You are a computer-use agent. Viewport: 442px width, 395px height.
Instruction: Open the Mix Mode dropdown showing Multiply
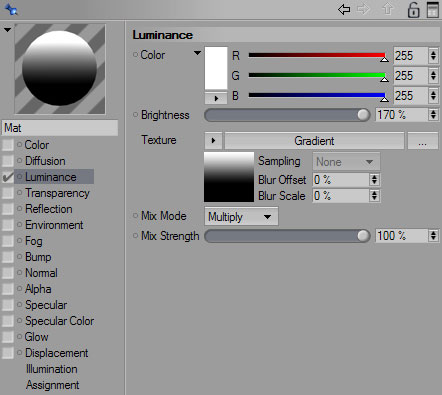point(241,217)
